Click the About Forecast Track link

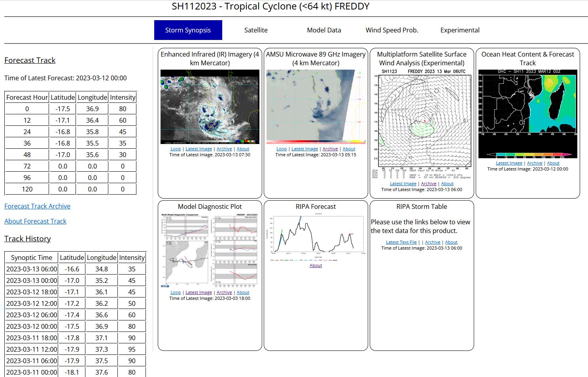(x=35, y=221)
